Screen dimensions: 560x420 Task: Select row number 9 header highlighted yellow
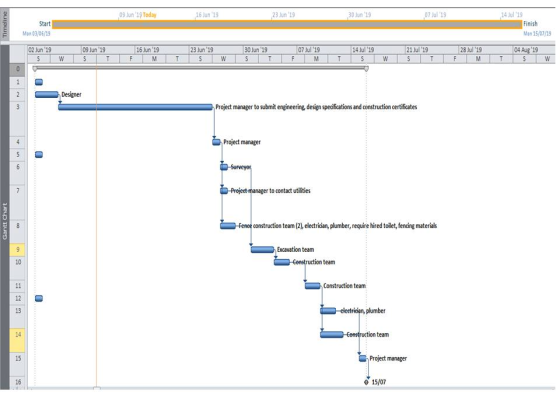tap(18, 249)
